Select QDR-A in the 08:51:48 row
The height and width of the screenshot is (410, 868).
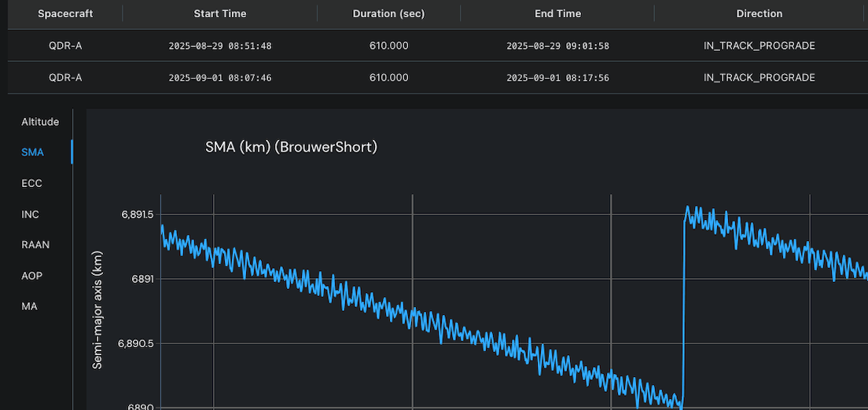tap(64, 46)
